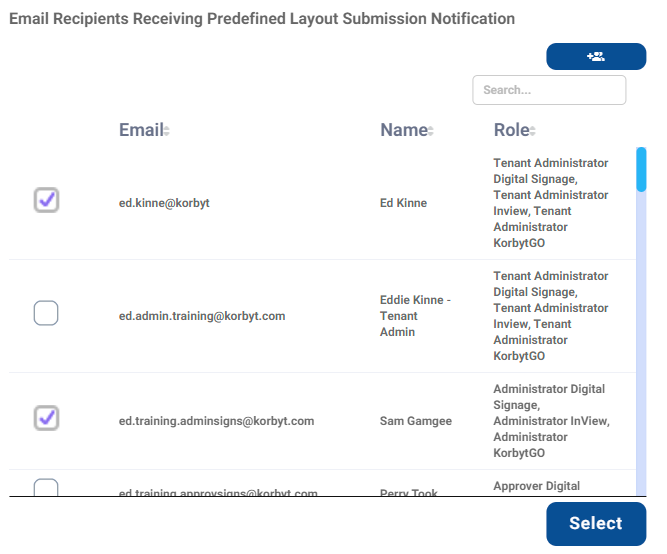Select the Sam Gamgee name cell

click(415, 421)
